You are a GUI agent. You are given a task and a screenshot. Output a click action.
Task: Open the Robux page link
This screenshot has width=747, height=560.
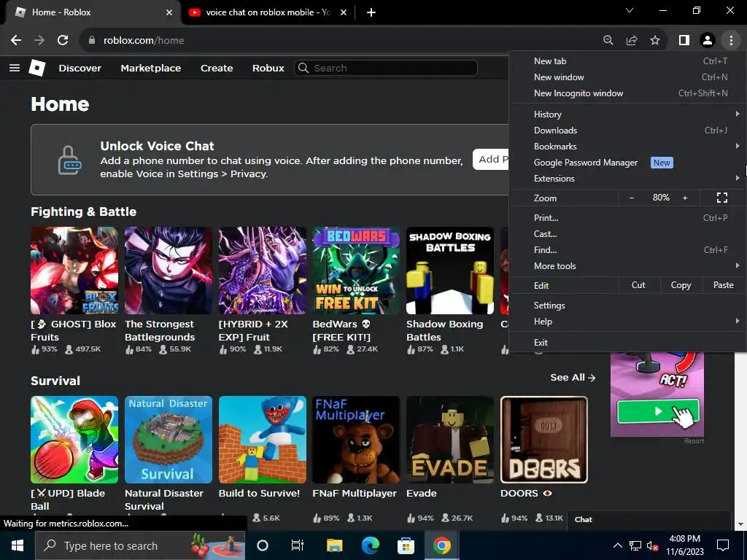(x=268, y=68)
